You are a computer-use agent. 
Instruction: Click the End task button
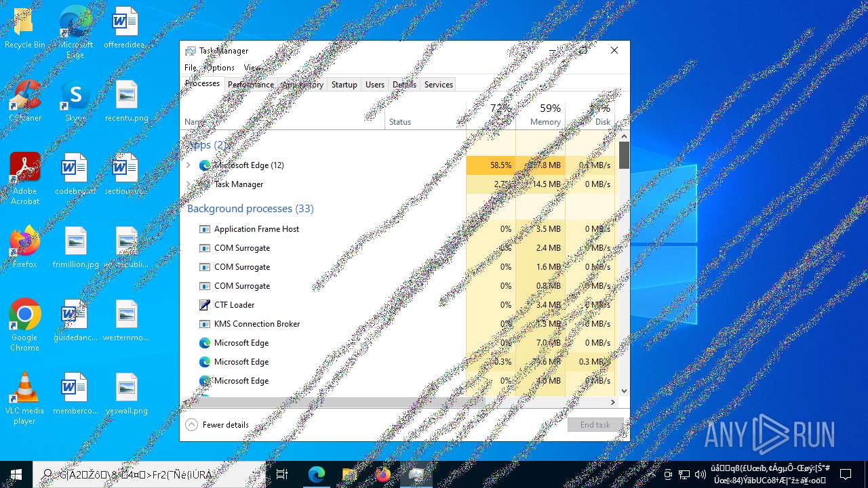click(x=595, y=425)
